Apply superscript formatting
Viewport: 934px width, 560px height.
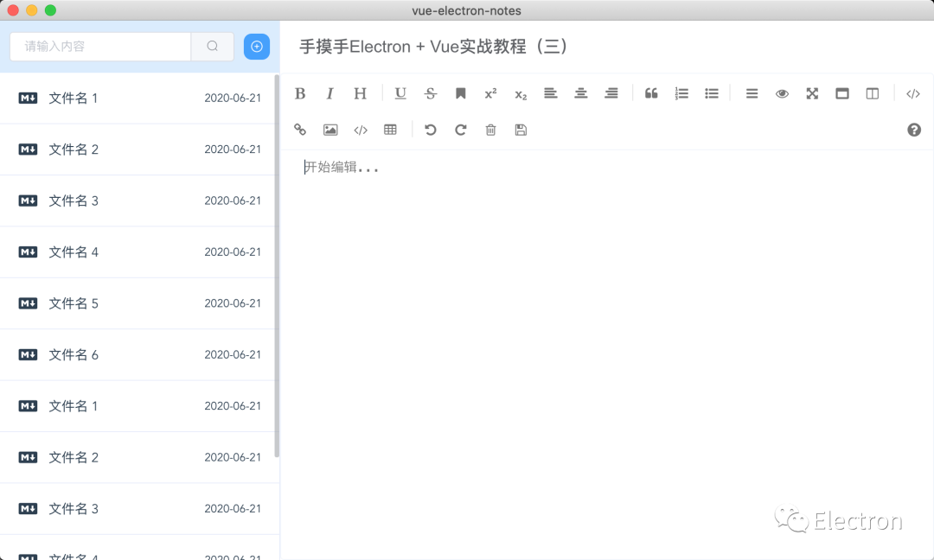point(490,93)
